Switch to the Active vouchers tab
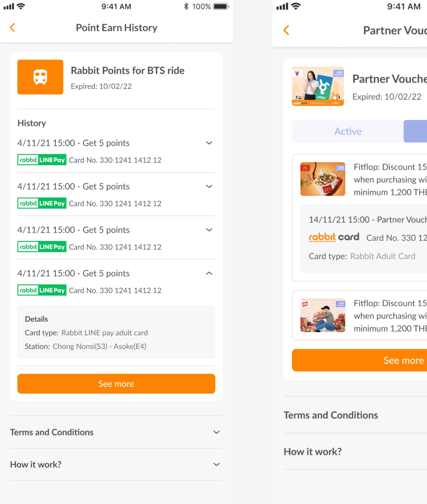This screenshot has height=504, width=427. pos(348,131)
